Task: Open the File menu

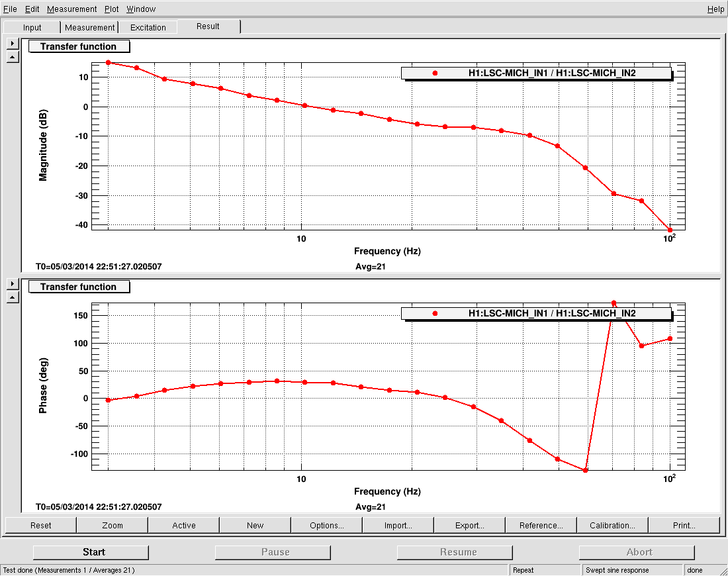Action: [x=10, y=9]
